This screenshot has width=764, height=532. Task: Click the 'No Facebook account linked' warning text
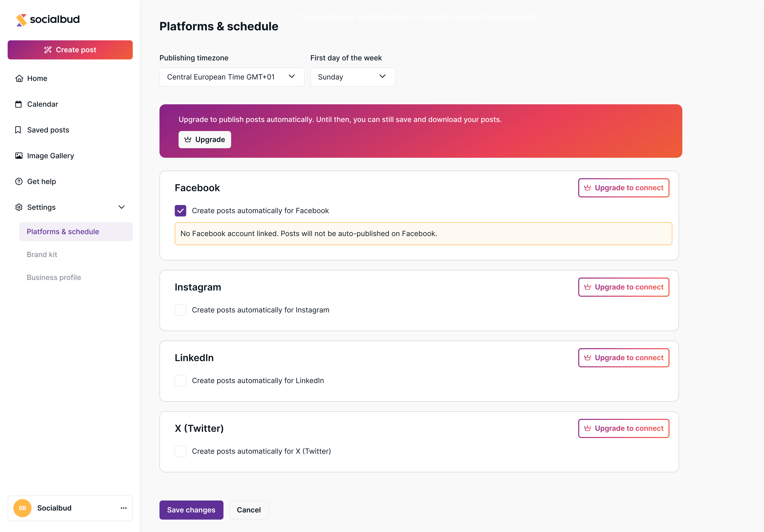[x=308, y=234]
